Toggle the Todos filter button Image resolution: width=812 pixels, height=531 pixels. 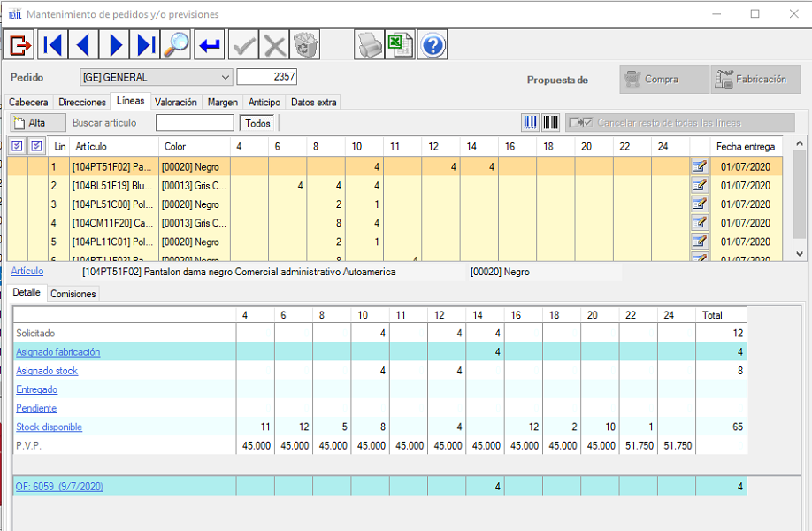pos(257,123)
